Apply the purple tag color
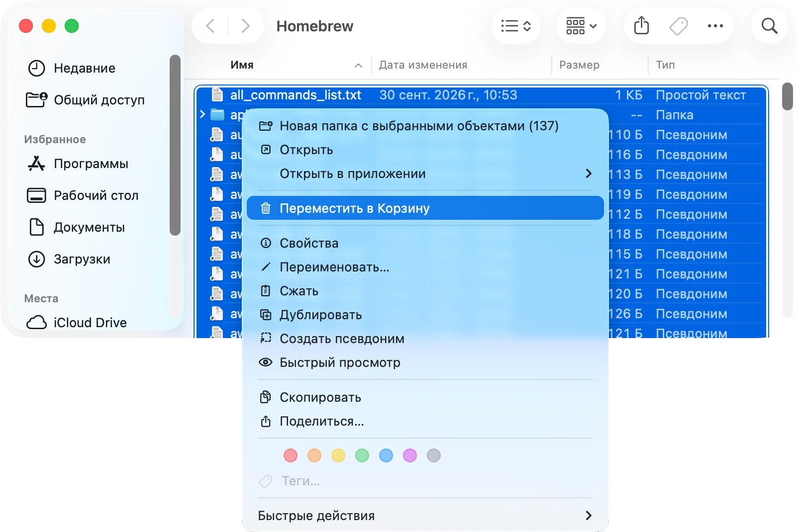The image size is (796, 532). point(410,455)
